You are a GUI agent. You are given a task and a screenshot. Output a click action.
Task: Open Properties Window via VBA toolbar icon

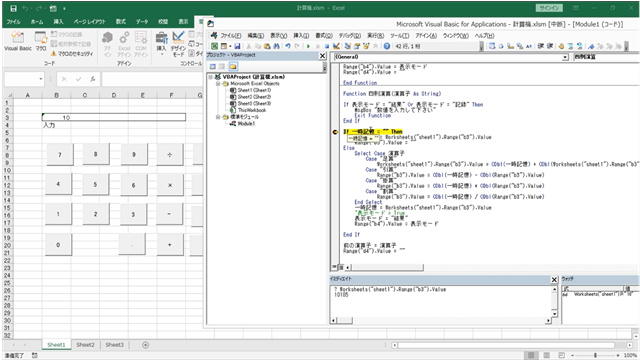(356, 46)
